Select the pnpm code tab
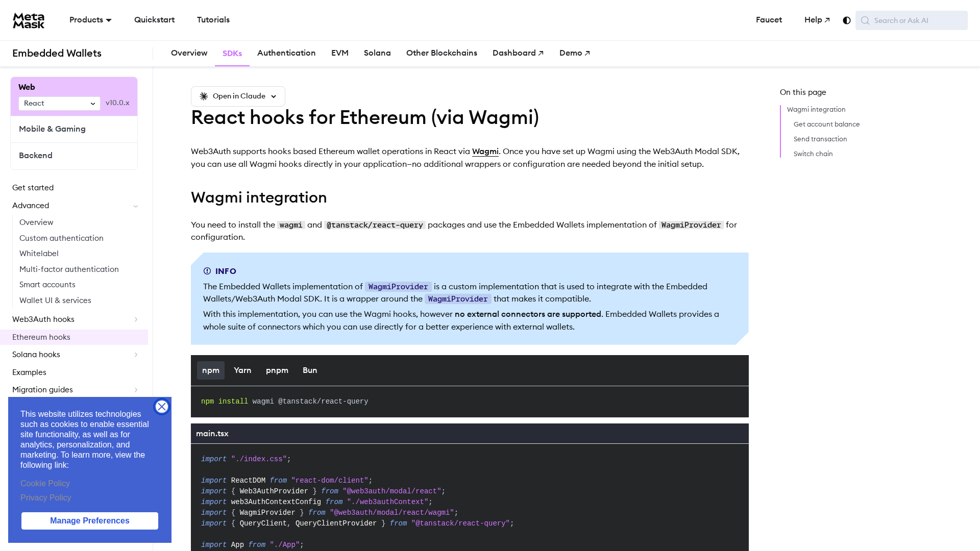 click(277, 370)
